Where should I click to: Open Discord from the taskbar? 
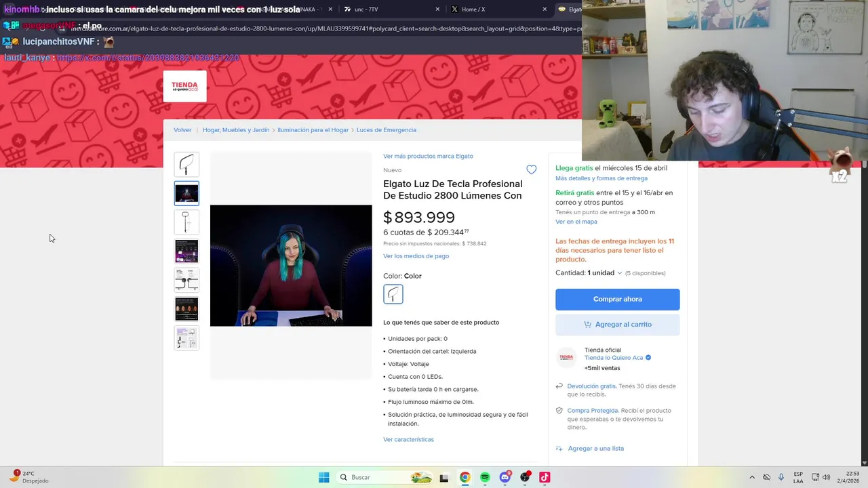tap(505, 477)
